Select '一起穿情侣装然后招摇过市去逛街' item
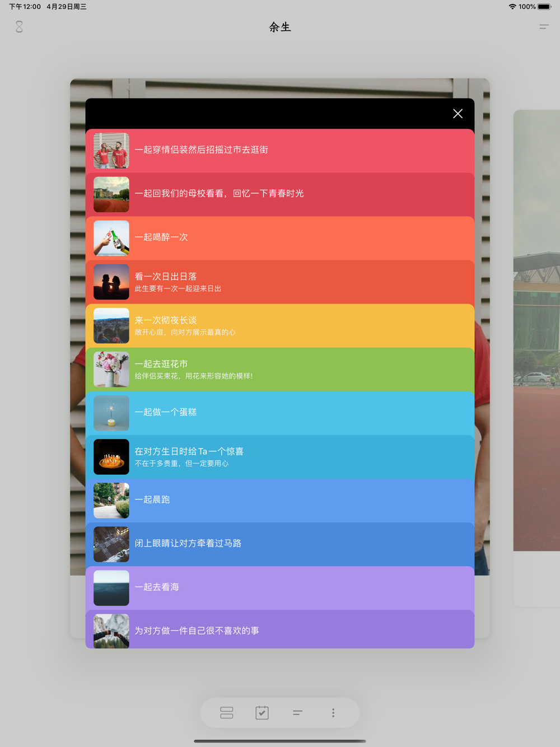The image size is (560, 747). click(x=280, y=151)
